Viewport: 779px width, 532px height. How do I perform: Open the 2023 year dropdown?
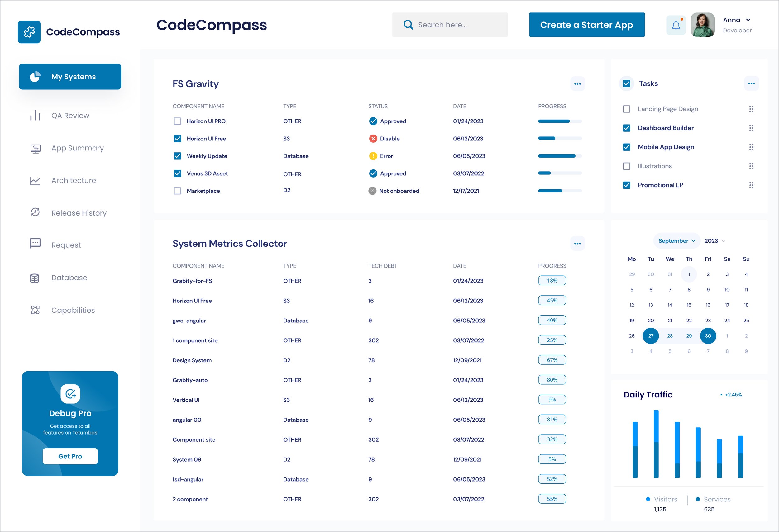click(714, 241)
